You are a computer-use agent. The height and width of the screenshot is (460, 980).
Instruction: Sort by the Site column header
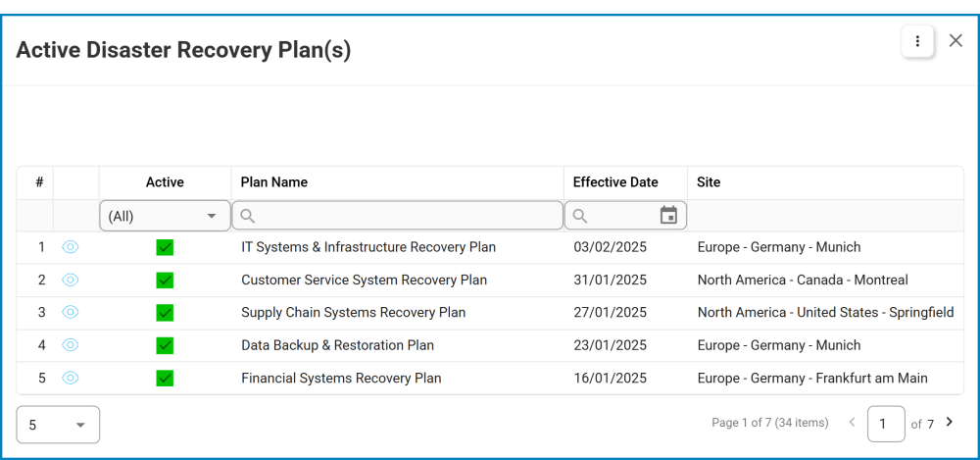pos(709,182)
